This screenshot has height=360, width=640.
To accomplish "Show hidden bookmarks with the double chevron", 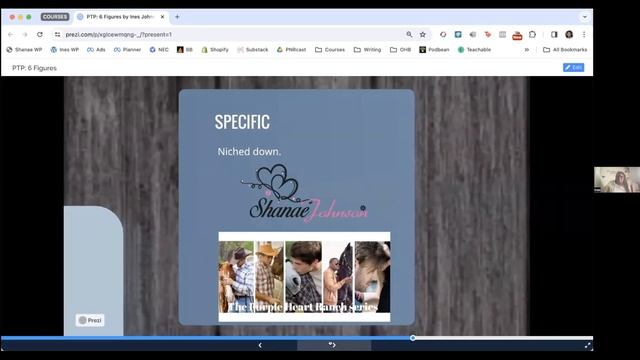I will [x=527, y=50].
